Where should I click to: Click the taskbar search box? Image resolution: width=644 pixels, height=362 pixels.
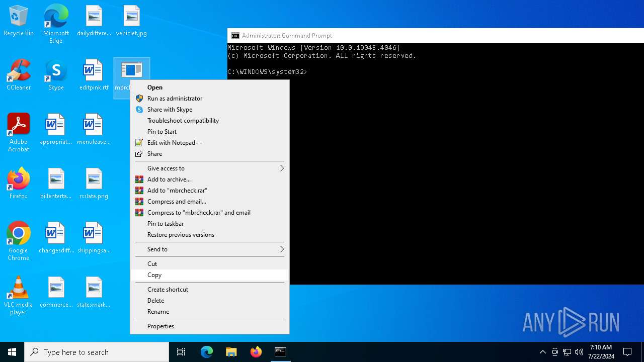click(x=97, y=352)
